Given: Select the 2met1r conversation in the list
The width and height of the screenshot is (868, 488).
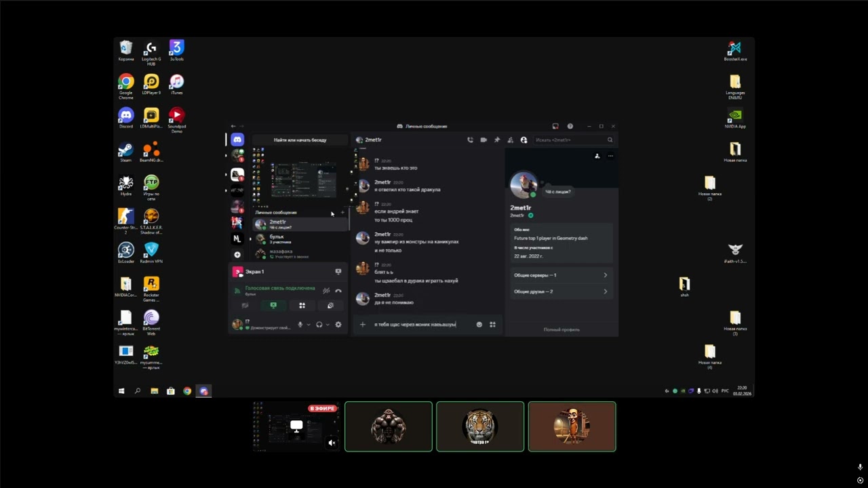Looking at the screenshot, I should click(x=300, y=224).
